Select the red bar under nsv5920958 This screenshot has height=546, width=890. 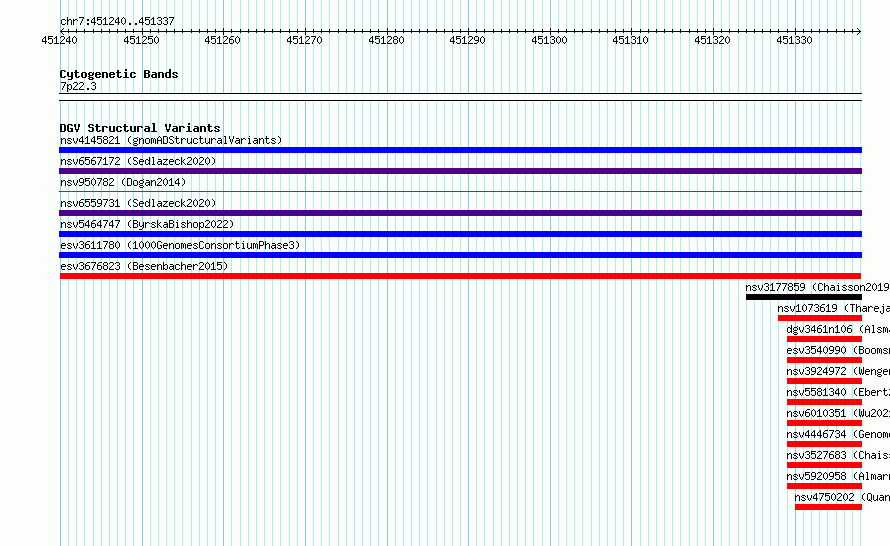click(x=824, y=486)
